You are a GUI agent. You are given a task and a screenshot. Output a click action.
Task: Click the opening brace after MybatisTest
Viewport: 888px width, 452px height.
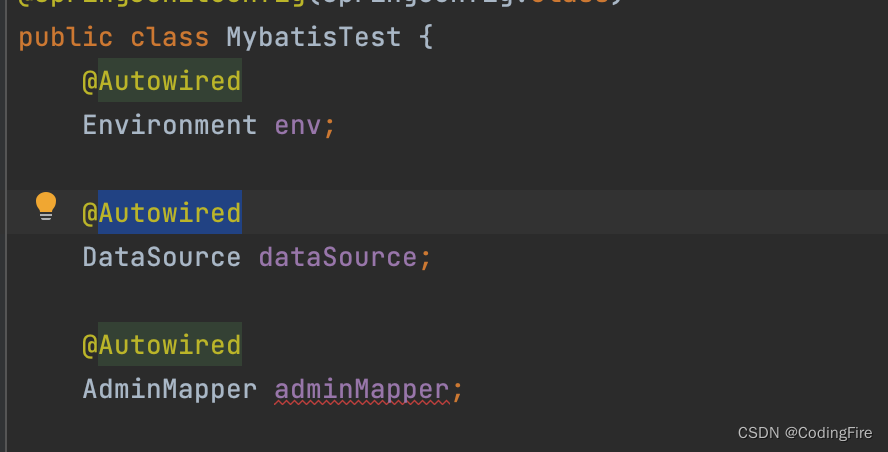click(x=426, y=37)
